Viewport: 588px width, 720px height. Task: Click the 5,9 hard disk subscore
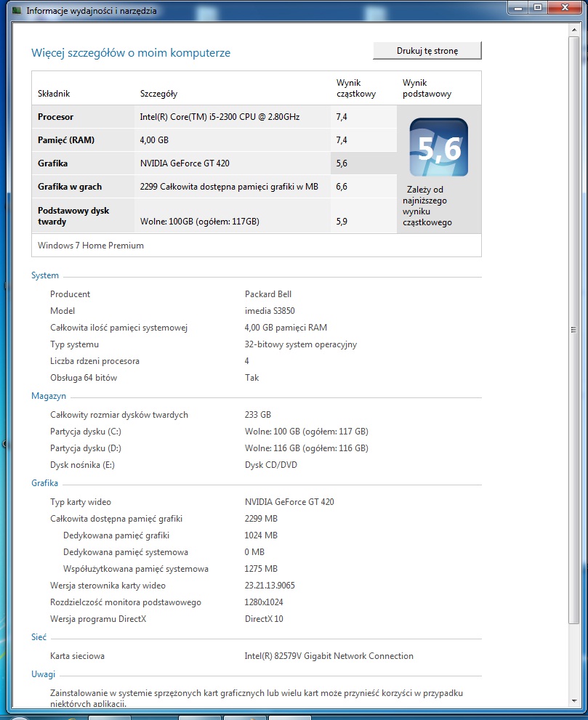[x=342, y=222]
